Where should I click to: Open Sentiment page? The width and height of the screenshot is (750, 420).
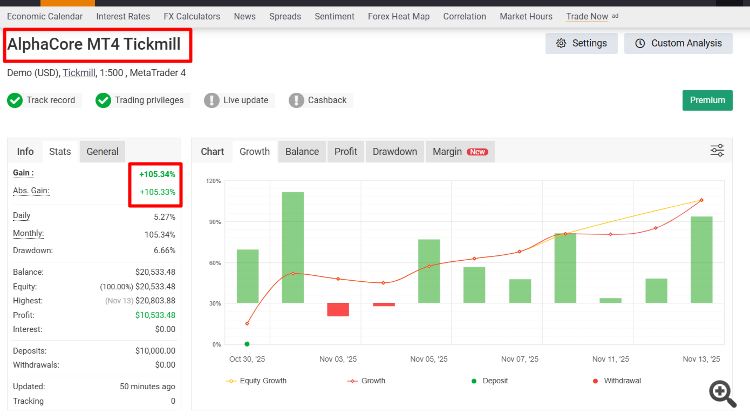334,16
